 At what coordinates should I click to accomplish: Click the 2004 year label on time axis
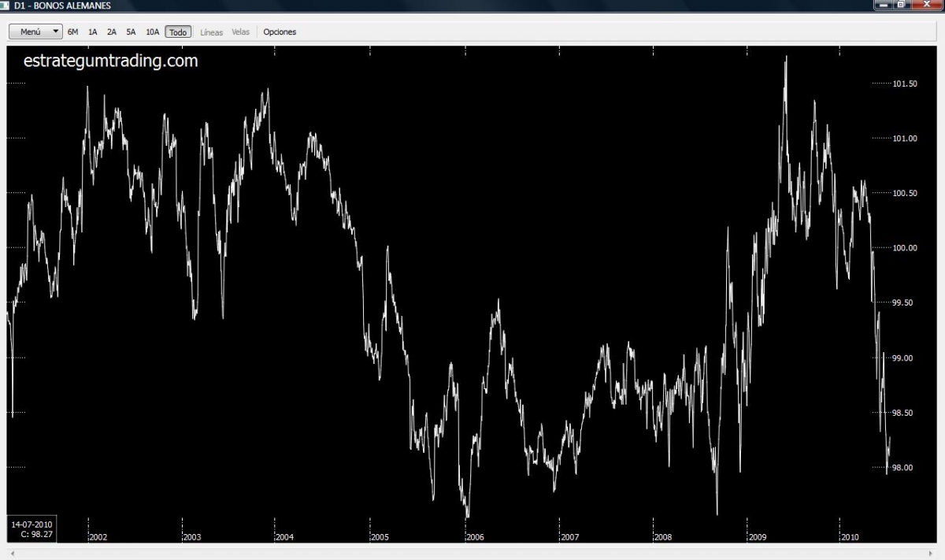pyautogui.click(x=284, y=537)
